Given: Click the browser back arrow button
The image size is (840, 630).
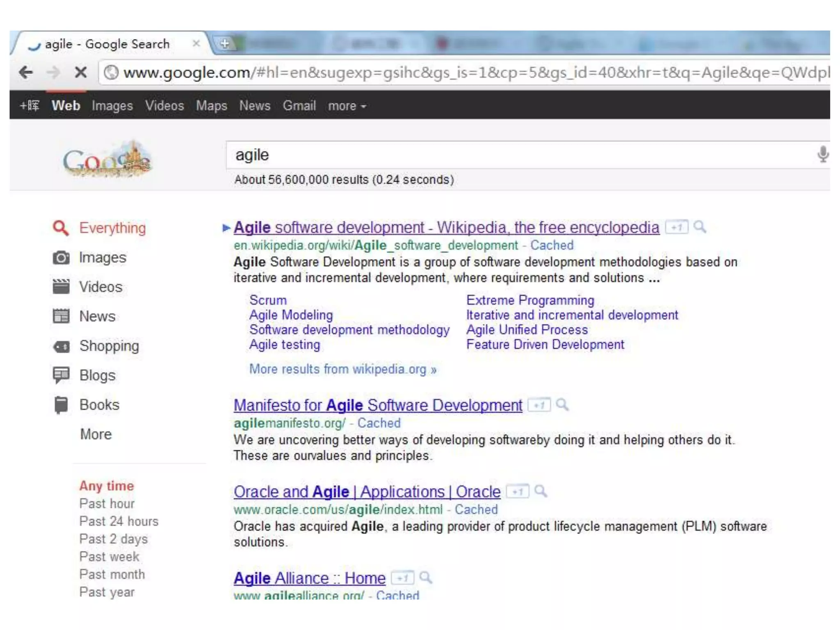Looking at the screenshot, I should 26,73.
